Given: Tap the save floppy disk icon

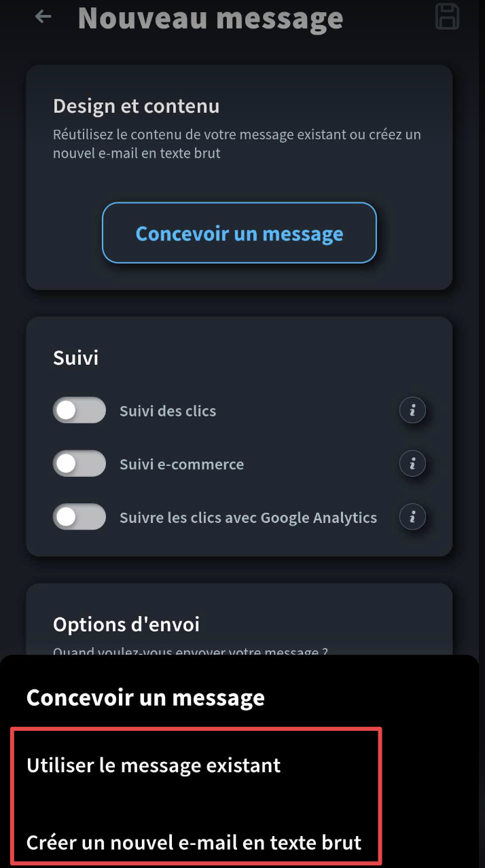Looking at the screenshot, I should pyautogui.click(x=447, y=16).
